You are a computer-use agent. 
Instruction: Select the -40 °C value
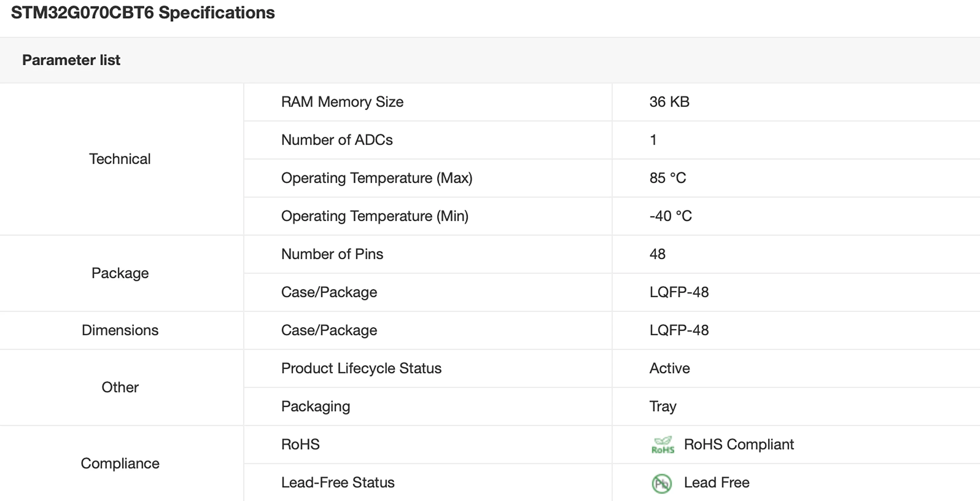point(670,216)
